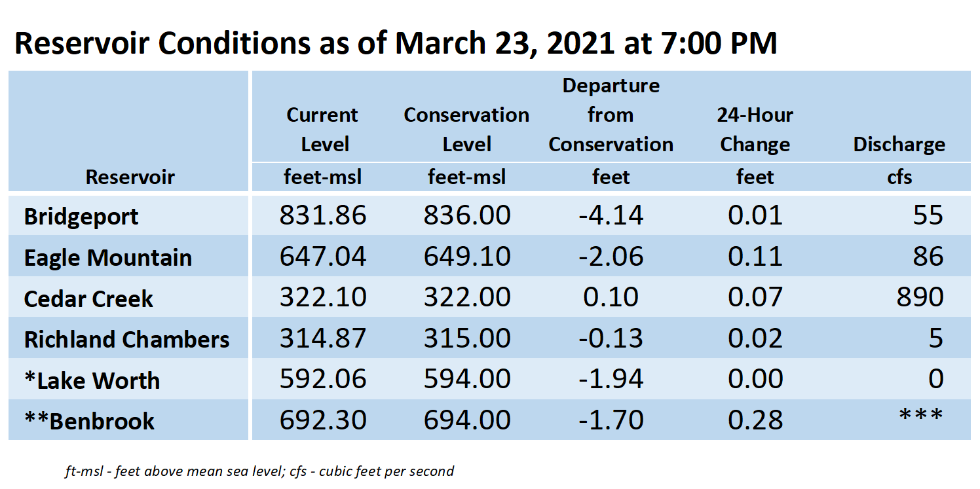The height and width of the screenshot is (489, 980).
Task: Click Benbrook 24-hour change value 0.28
Action: pos(755,420)
